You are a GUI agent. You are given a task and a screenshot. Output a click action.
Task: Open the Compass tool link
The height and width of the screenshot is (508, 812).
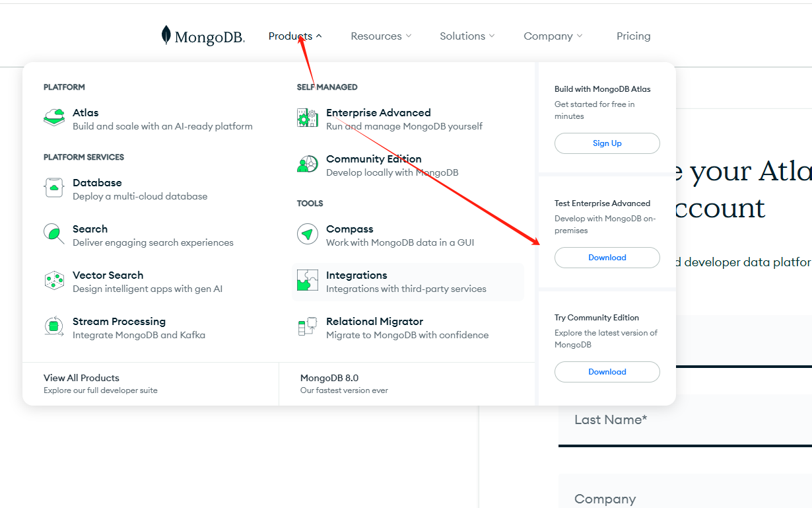[350, 229]
